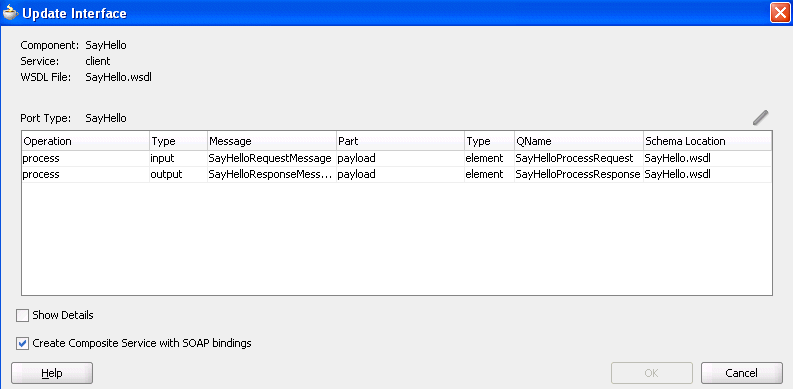Screen dimensions: 793x389
Task: Click the WSDL File value SayHello.wsdl
Action: pyautogui.click(x=118, y=77)
